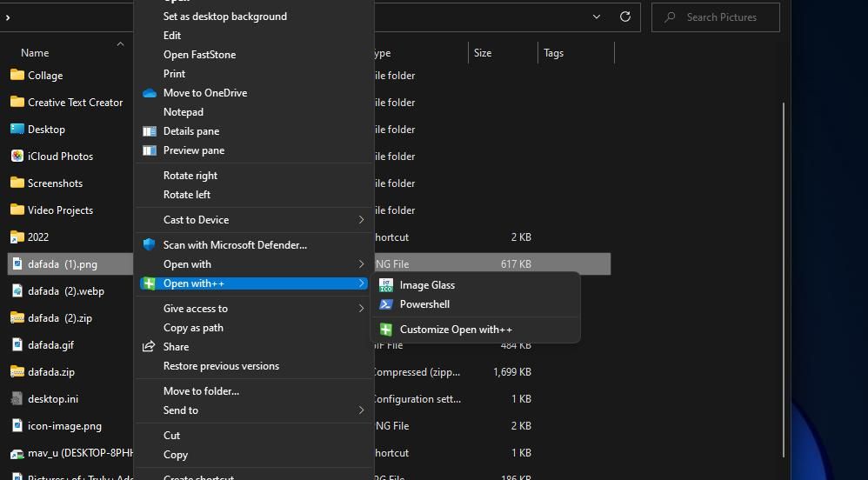The image size is (868, 480).
Task: Click the Move to OneDrive cloud icon
Action: [150, 93]
